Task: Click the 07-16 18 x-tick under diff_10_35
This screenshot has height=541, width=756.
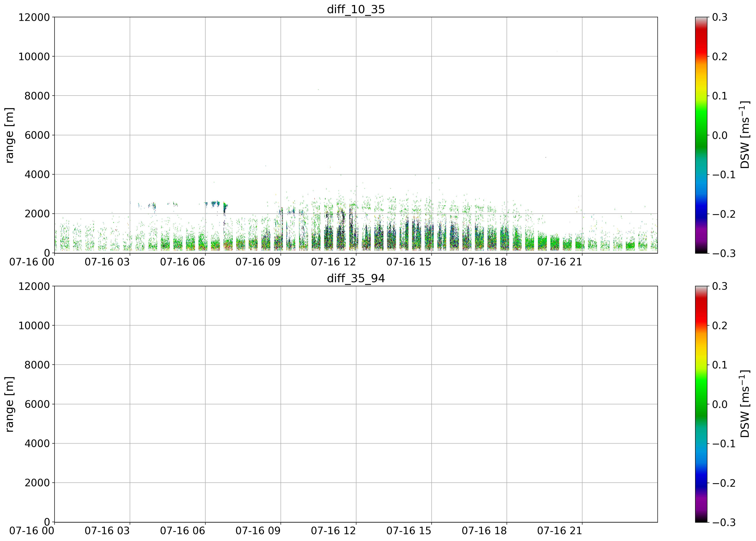Action: pos(484,262)
